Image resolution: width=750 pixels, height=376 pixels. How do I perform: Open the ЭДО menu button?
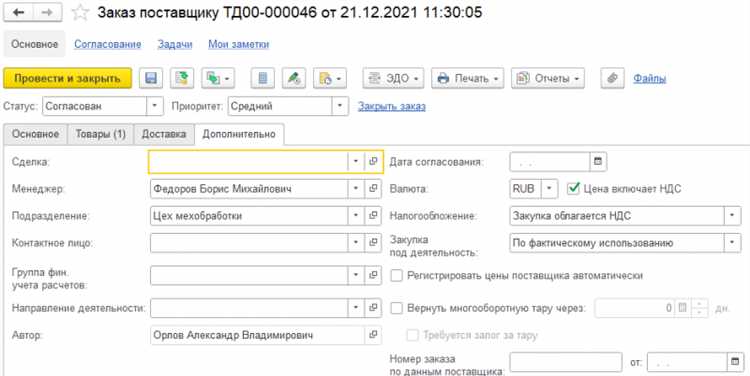[x=393, y=78]
